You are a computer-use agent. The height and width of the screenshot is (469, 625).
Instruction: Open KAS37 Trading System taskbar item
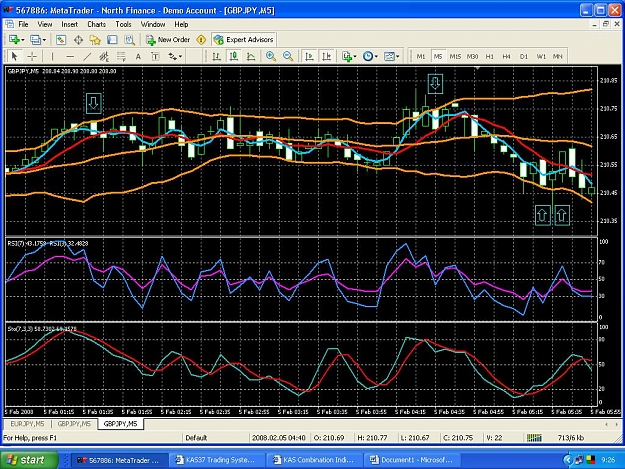coord(217,460)
